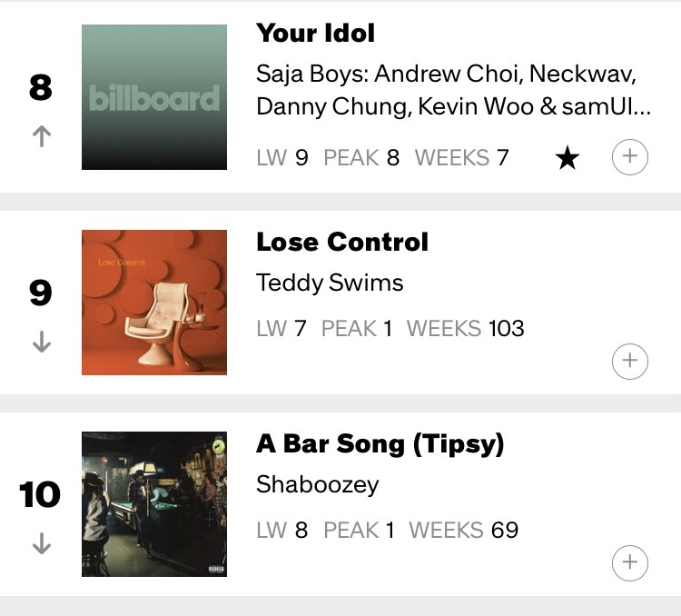This screenshot has height=616, width=681.
Task: Open A Bar Song (Tipsy) album cover
Action: point(154,504)
